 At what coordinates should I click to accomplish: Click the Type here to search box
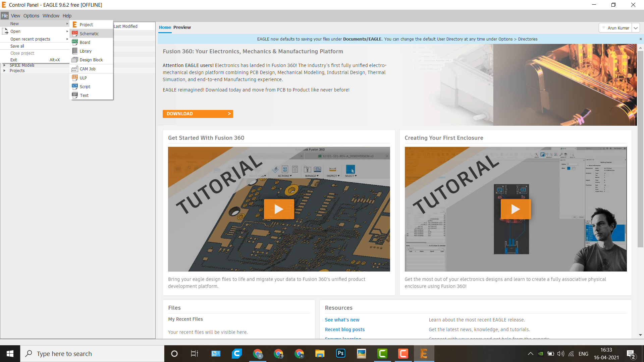coord(92,354)
